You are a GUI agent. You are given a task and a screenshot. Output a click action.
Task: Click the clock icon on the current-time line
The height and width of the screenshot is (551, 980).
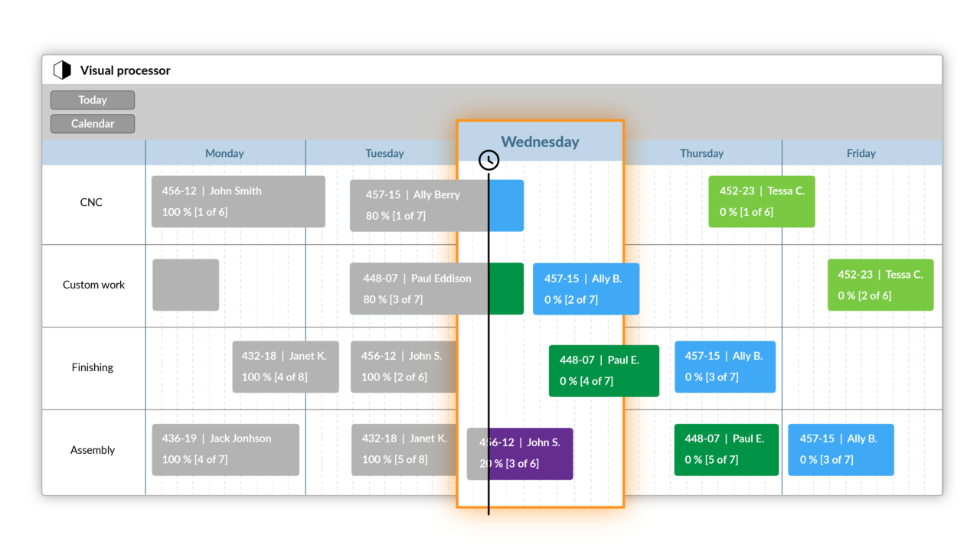pos(488,160)
